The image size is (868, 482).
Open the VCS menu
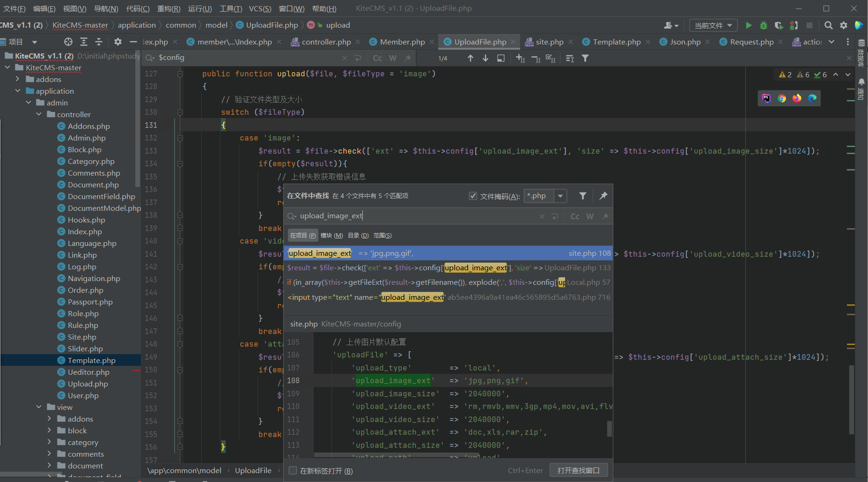pyautogui.click(x=260, y=8)
